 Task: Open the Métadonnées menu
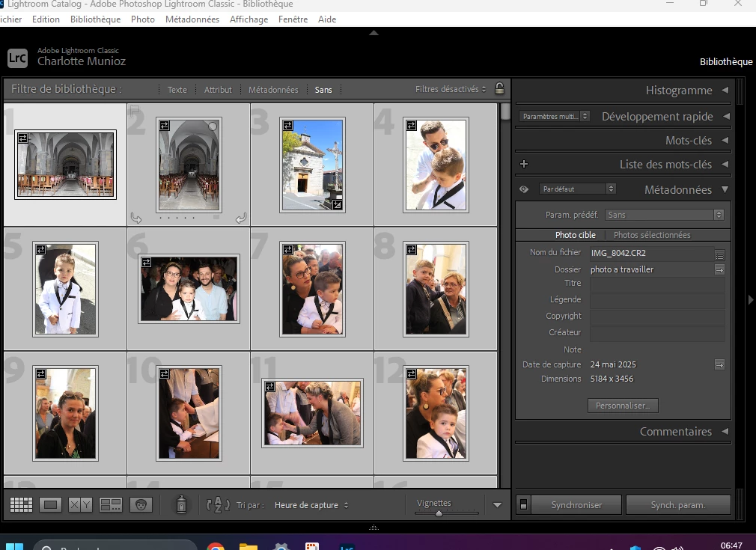[192, 19]
